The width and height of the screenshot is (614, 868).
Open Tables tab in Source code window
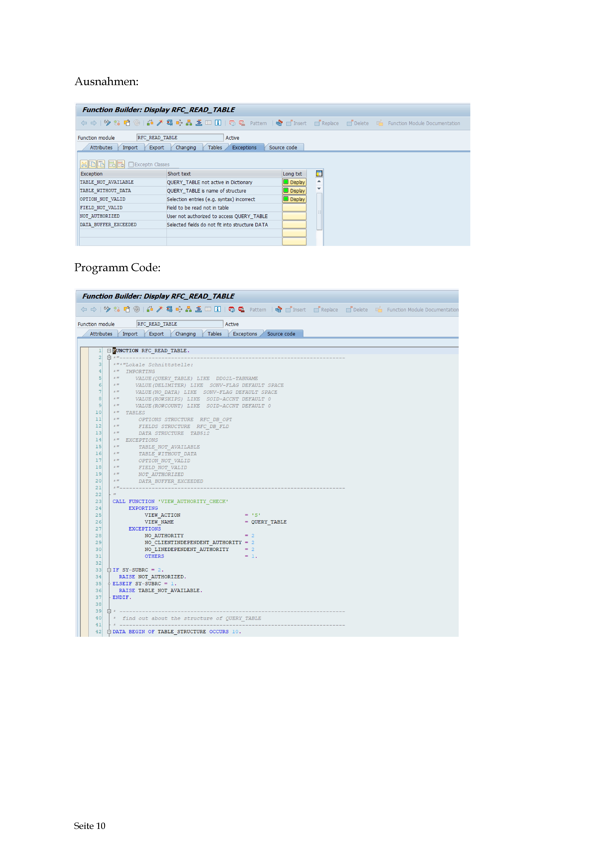pos(214,334)
